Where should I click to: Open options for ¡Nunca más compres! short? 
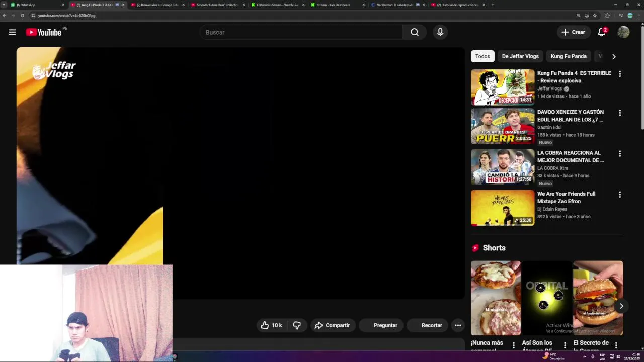tap(514, 345)
